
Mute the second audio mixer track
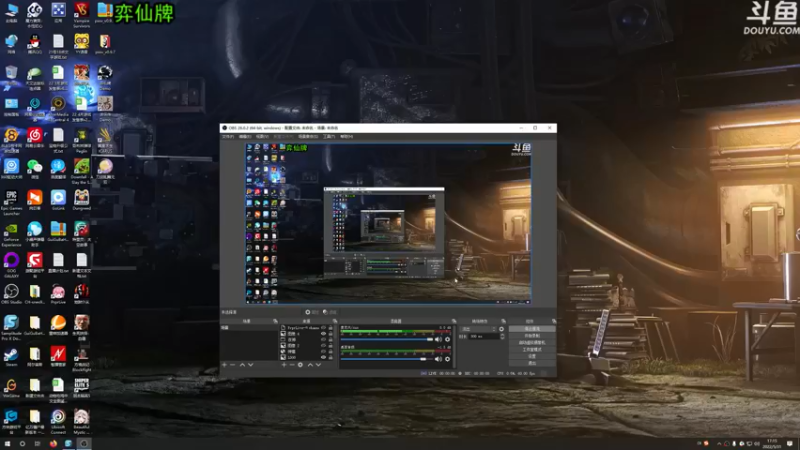[438, 359]
